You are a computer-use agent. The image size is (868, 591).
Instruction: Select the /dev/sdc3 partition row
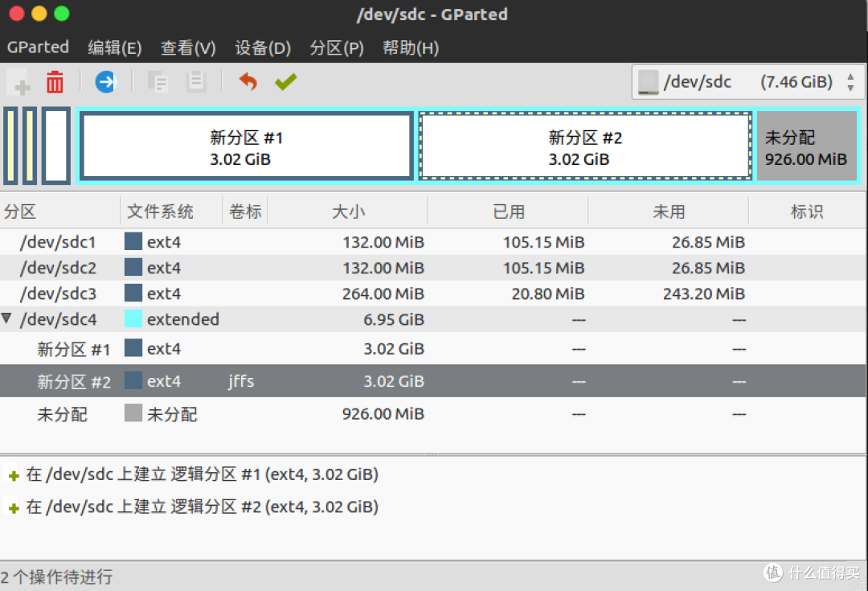[x=58, y=293]
